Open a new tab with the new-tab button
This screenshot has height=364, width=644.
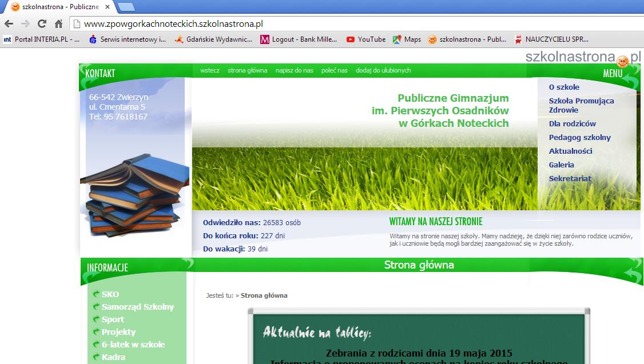[126, 7]
